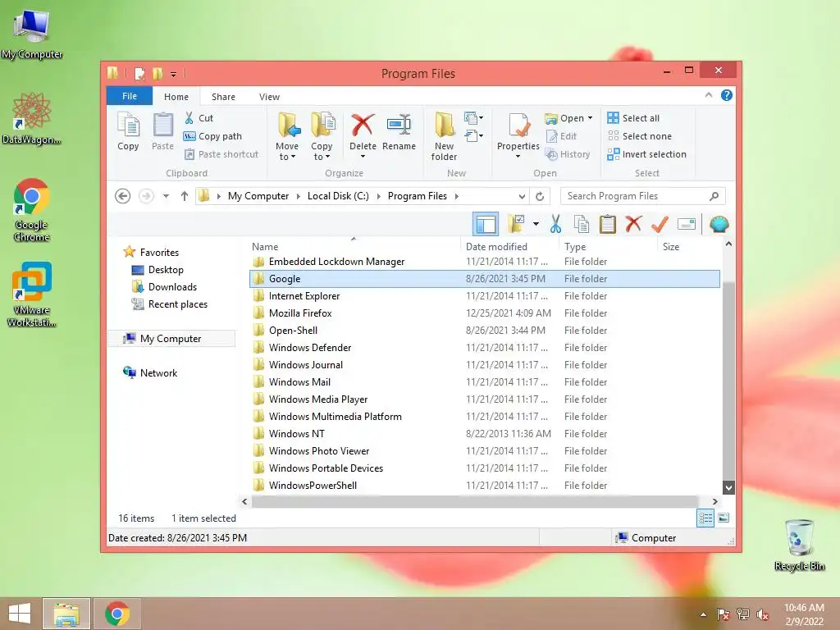Switch to the Share ribbon tab
840x630 pixels.
tap(223, 97)
